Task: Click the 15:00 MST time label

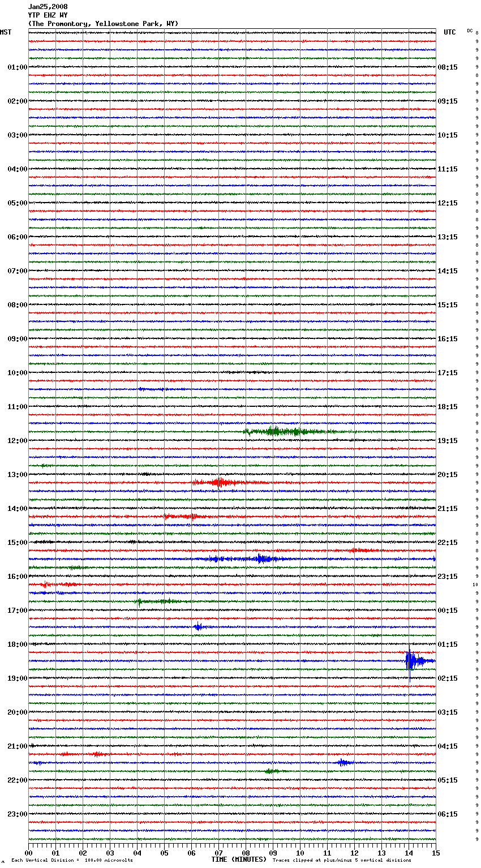Action: (x=18, y=543)
